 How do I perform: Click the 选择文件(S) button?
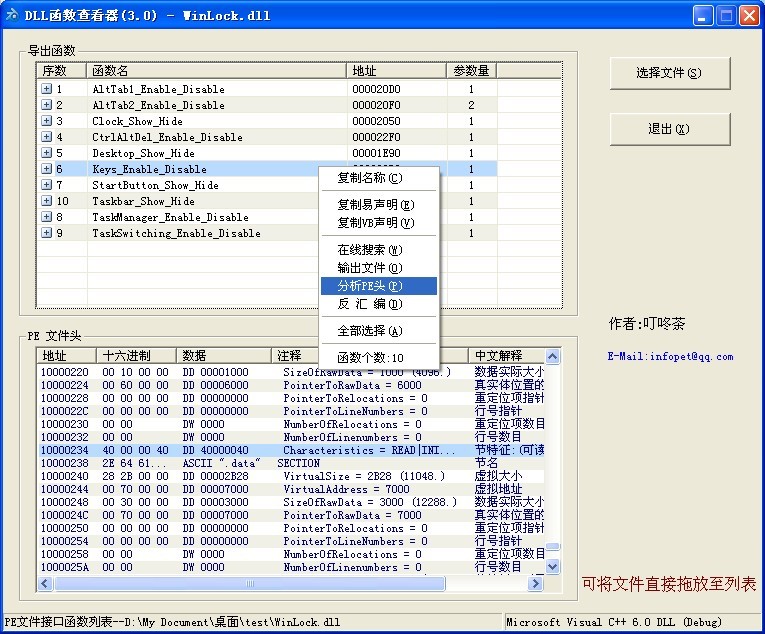tap(670, 73)
